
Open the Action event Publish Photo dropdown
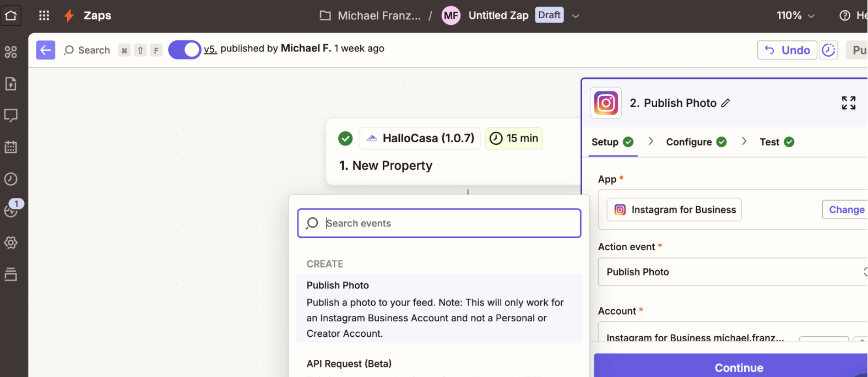click(x=733, y=272)
